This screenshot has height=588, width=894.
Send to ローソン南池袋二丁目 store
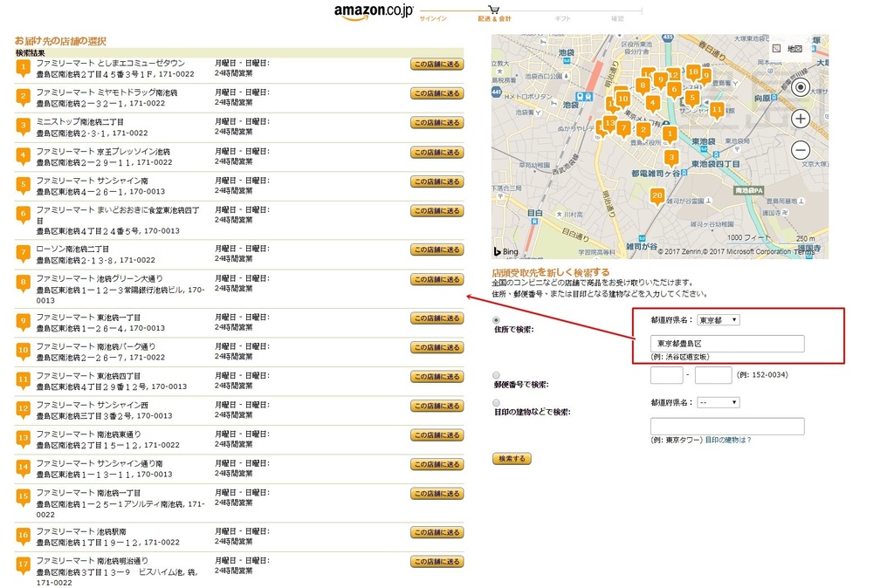pyautogui.click(x=437, y=250)
